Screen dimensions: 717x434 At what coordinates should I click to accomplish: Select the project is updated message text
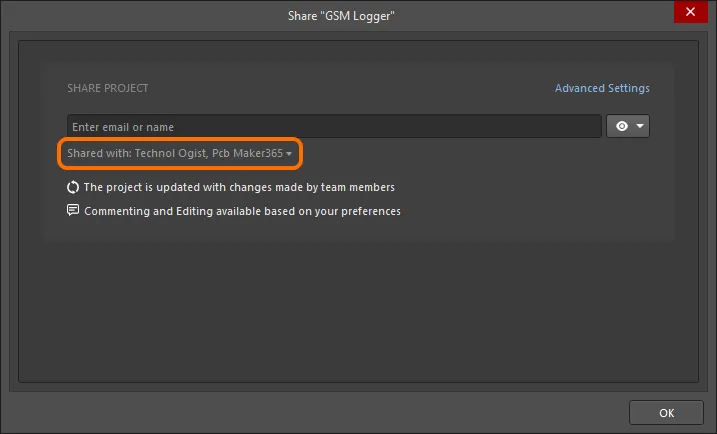(239, 187)
